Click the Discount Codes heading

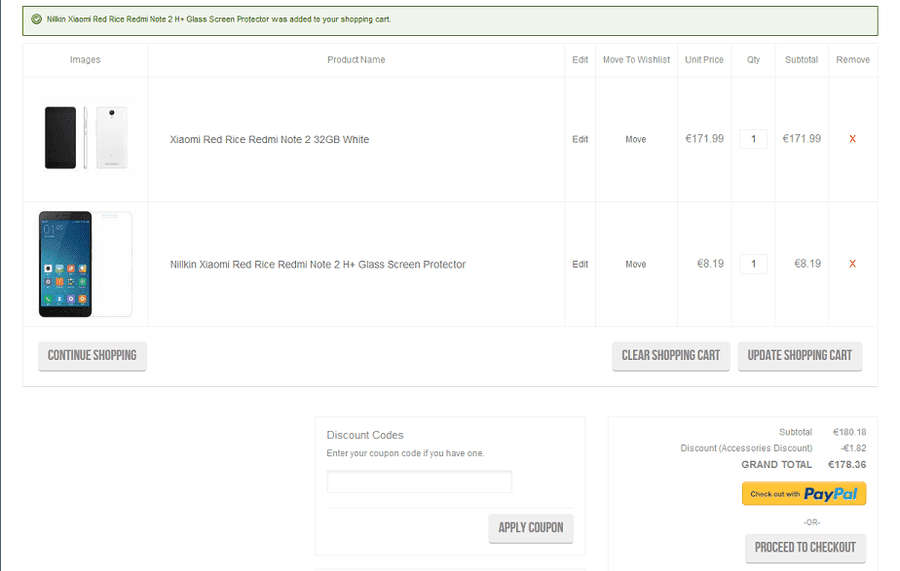point(365,436)
